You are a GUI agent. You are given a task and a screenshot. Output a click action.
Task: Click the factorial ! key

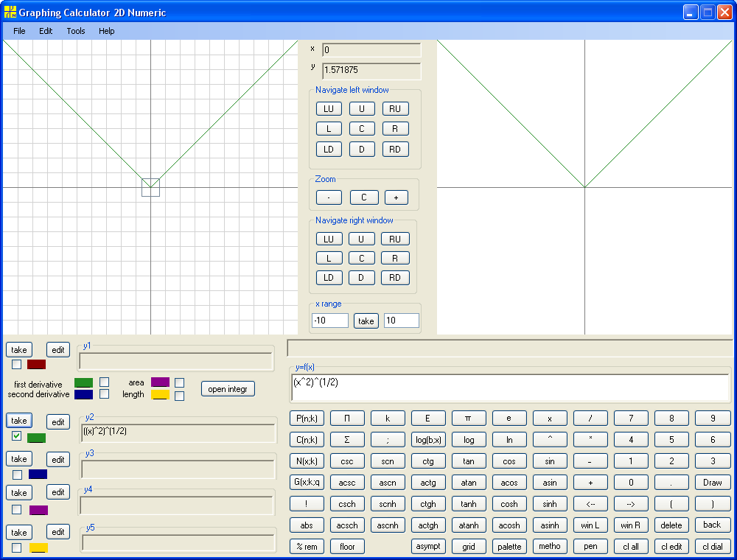pos(307,503)
